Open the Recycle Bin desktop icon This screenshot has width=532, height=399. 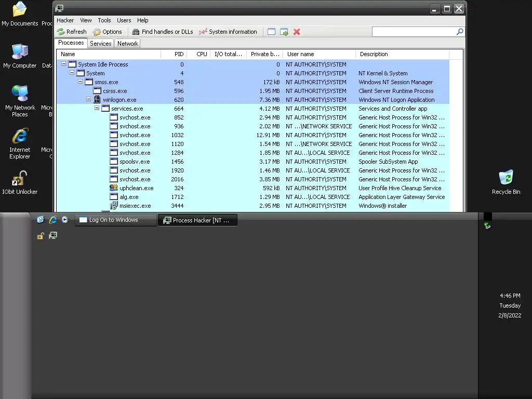[506, 182]
